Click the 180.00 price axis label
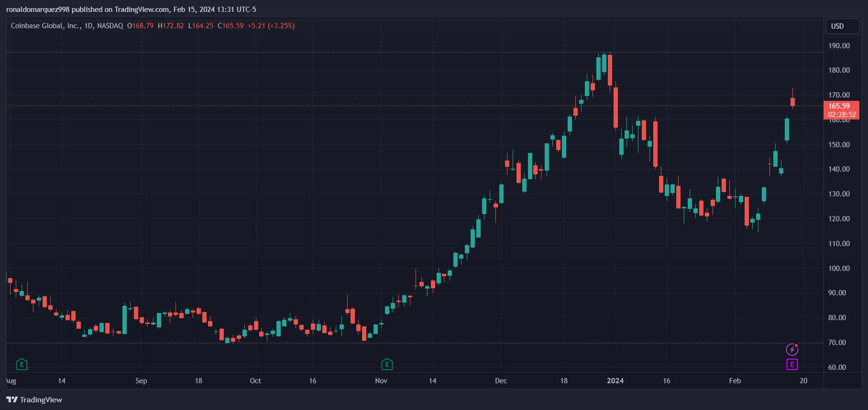Screen dimensions: 868x410 tap(839, 70)
